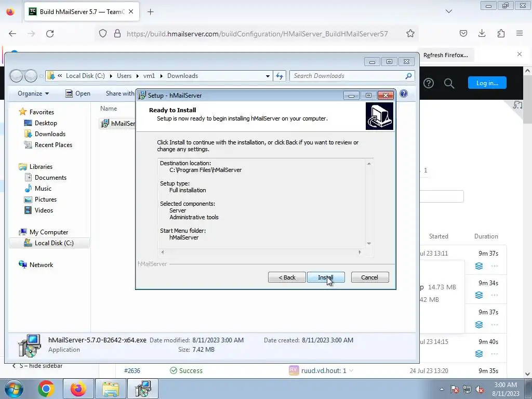
Task: List all Firefox tabs chevron
Action: point(448,11)
